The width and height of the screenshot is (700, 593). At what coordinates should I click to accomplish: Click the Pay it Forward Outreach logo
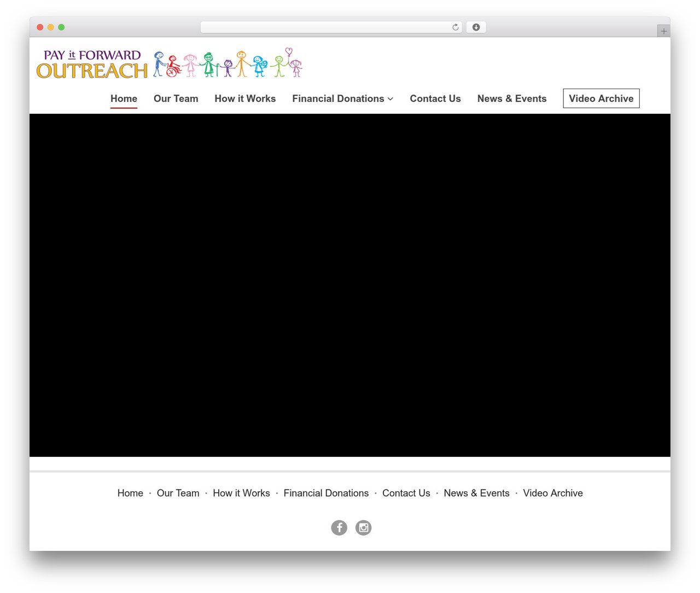pyautogui.click(x=170, y=63)
